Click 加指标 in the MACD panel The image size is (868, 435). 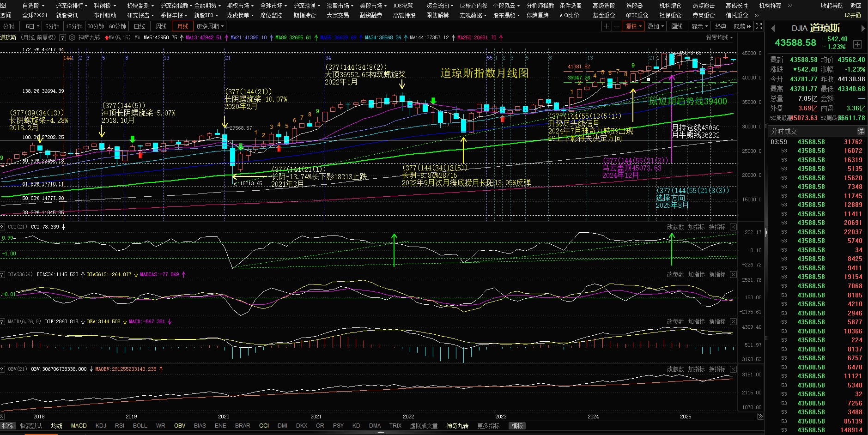[696, 321]
